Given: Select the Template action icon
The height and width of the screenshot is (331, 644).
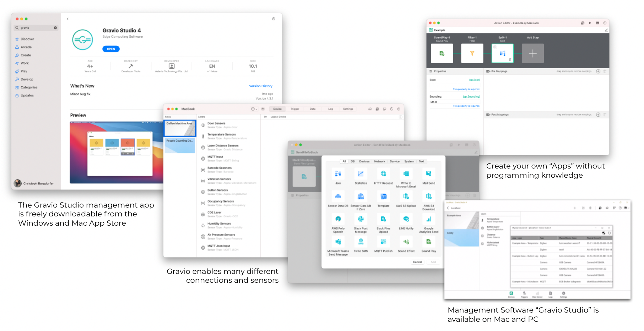Looking at the screenshot, I should coord(383,196).
